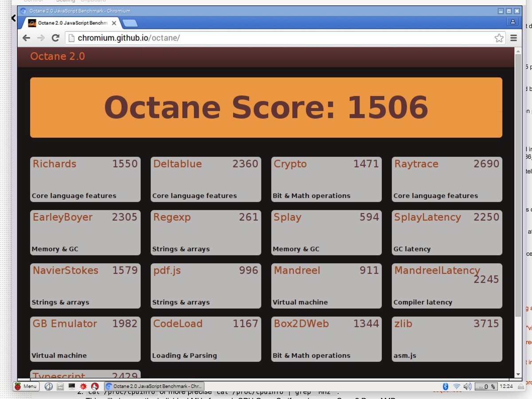The height and width of the screenshot is (399, 532).
Task: Open the Richards benchmark card
Action: click(85, 180)
